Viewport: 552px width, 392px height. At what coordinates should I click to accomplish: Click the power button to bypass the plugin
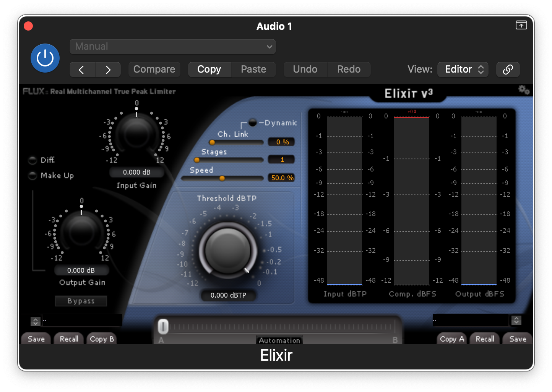45,58
